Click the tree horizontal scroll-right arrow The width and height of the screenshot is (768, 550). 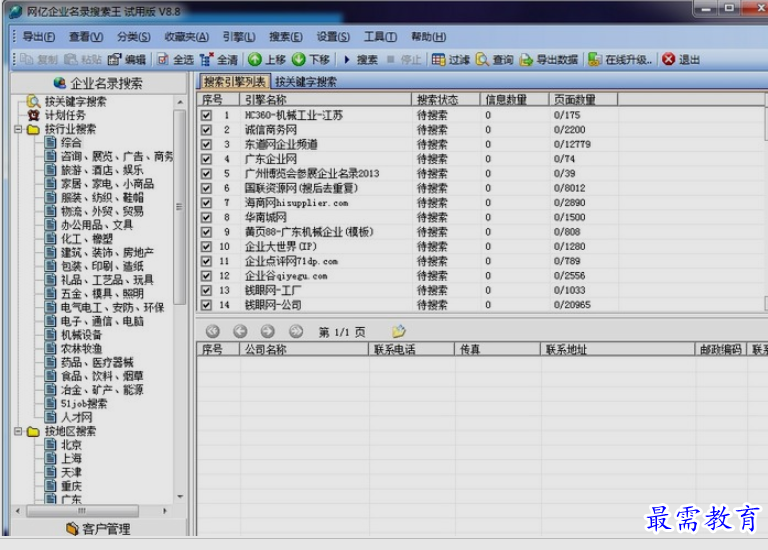coord(165,511)
